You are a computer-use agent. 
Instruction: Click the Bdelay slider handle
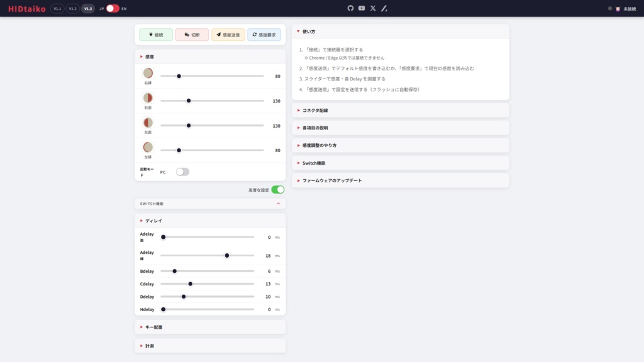175,271
